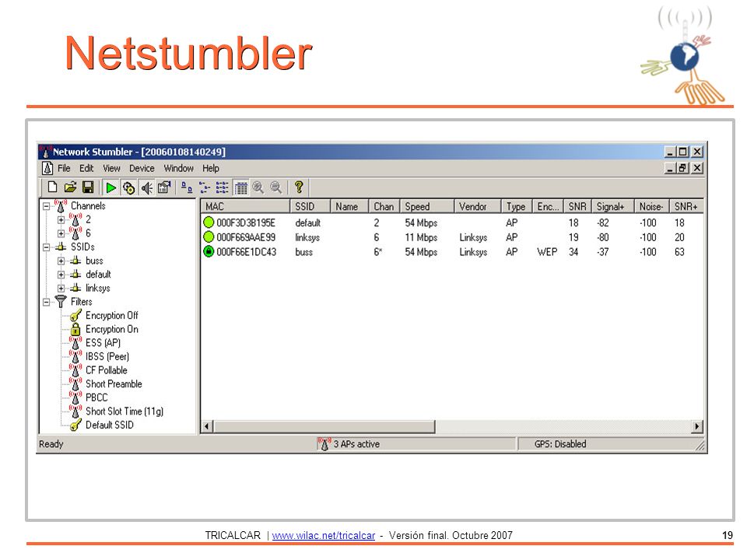This screenshot has height=560, width=747.
Task: Sort by the MAC column header
Action: coord(245,206)
